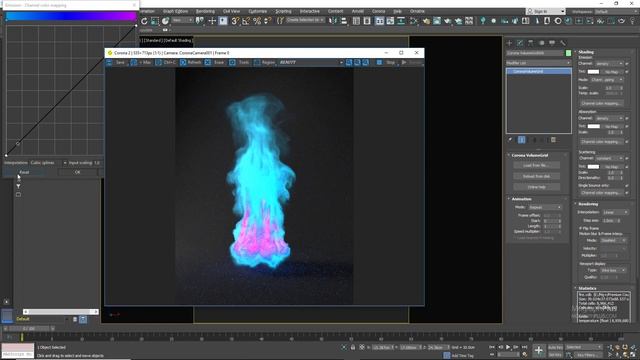
Task: Open the Modifier List dropdown
Action: click(538, 63)
